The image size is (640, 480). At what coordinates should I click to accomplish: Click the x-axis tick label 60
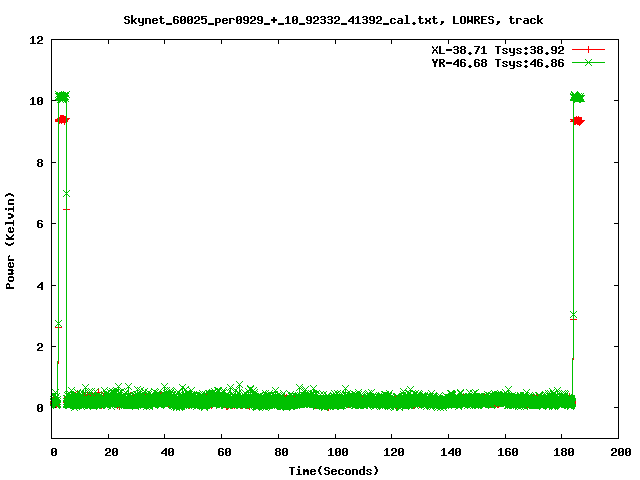[x=224, y=452]
